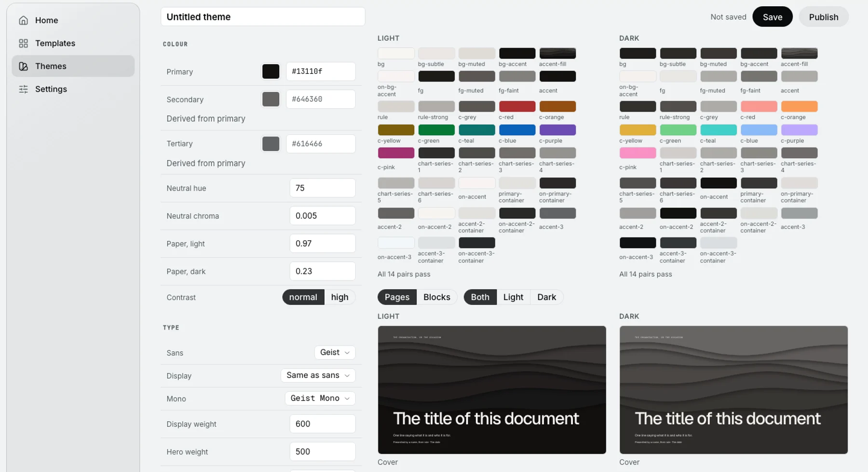Open the Primary colour swatch picker
This screenshot has height=472, width=868.
(271, 71)
